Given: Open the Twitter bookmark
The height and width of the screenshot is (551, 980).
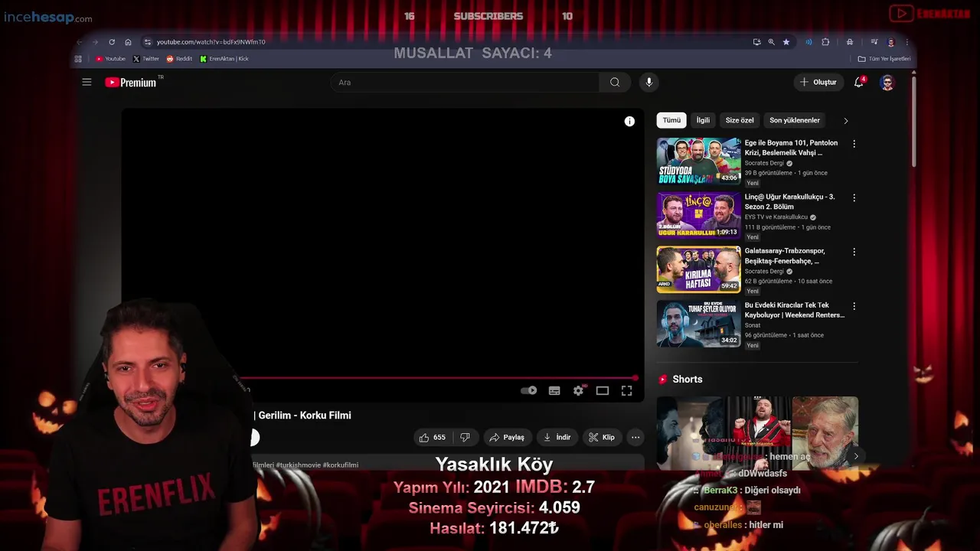Looking at the screenshot, I should pos(146,59).
